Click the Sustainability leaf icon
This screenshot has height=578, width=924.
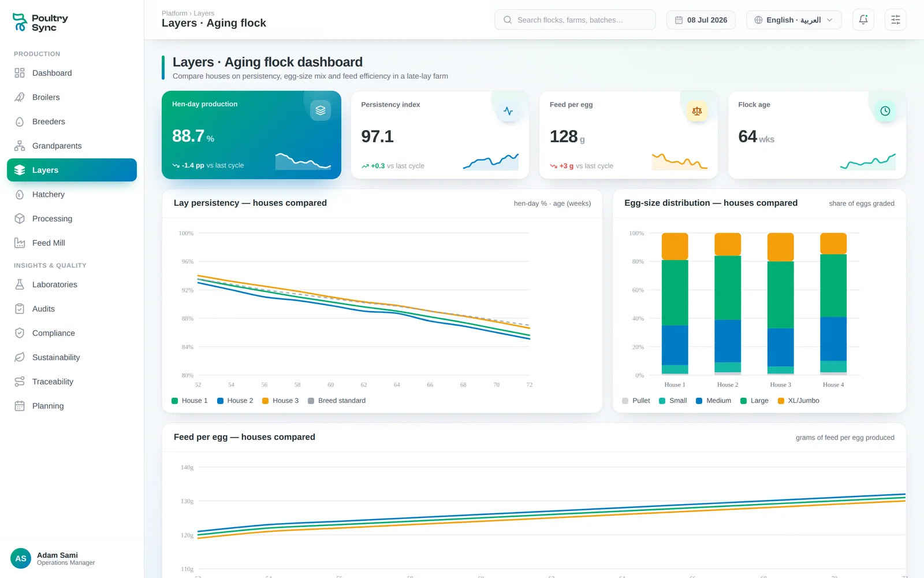(20, 357)
